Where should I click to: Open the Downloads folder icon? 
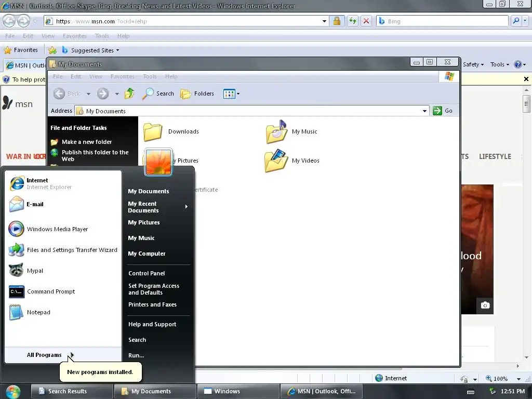point(152,131)
